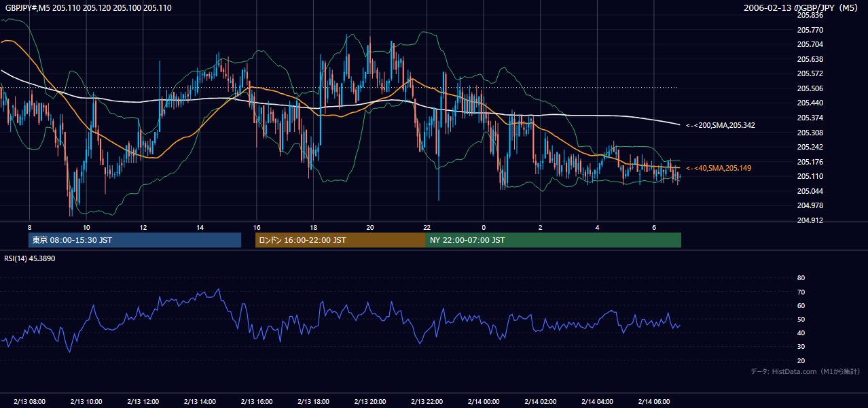Click the RSI(14) 45.3890 indicator label
Viewport: 868px width, 408px height.
30,258
